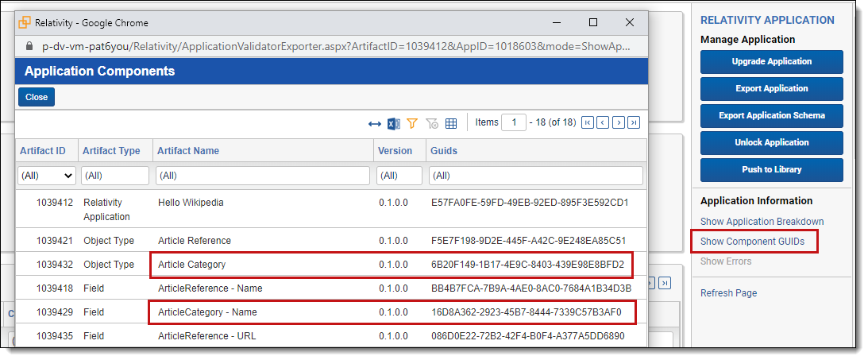Click artifact ID 1039412 cell
Image resolution: width=868 pixels, height=360 pixels.
(x=55, y=203)
